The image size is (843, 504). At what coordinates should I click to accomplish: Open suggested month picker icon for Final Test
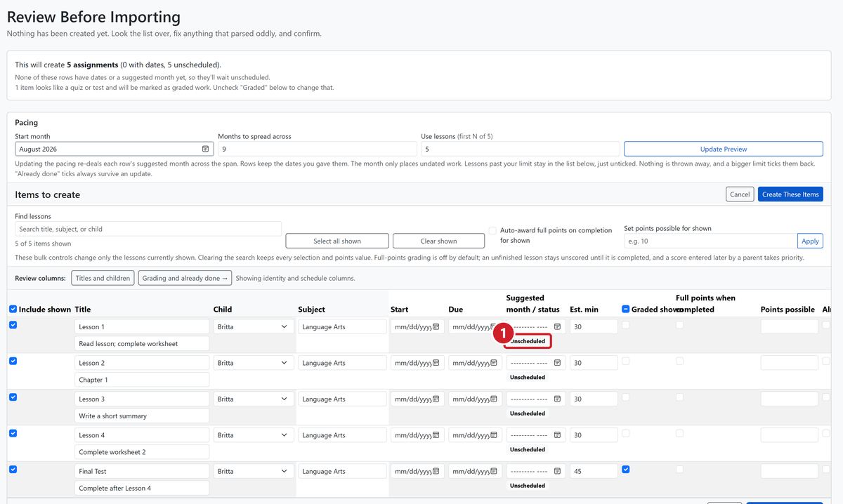click(557, 471)
